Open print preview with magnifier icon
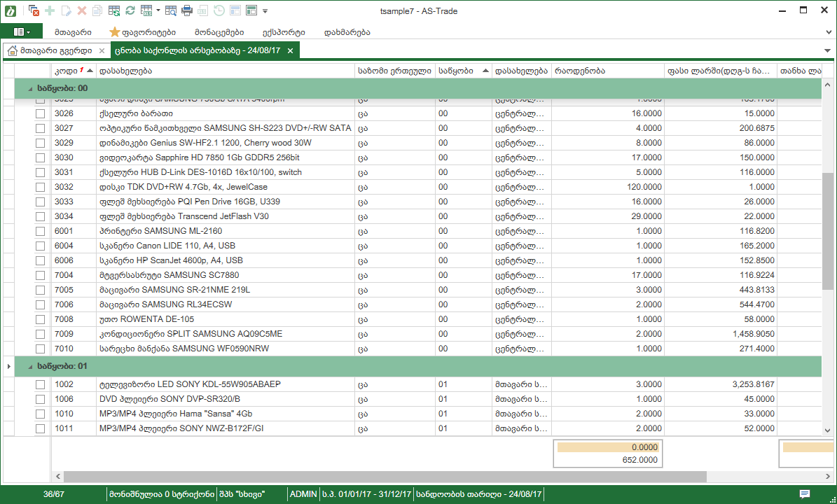 pyautogui.click(x=170, y=10)
